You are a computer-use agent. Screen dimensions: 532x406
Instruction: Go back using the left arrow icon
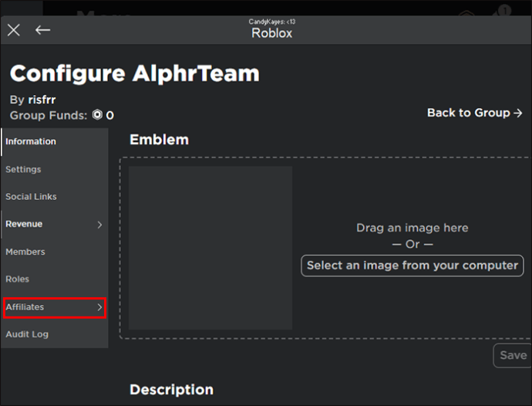click(42, 30)
